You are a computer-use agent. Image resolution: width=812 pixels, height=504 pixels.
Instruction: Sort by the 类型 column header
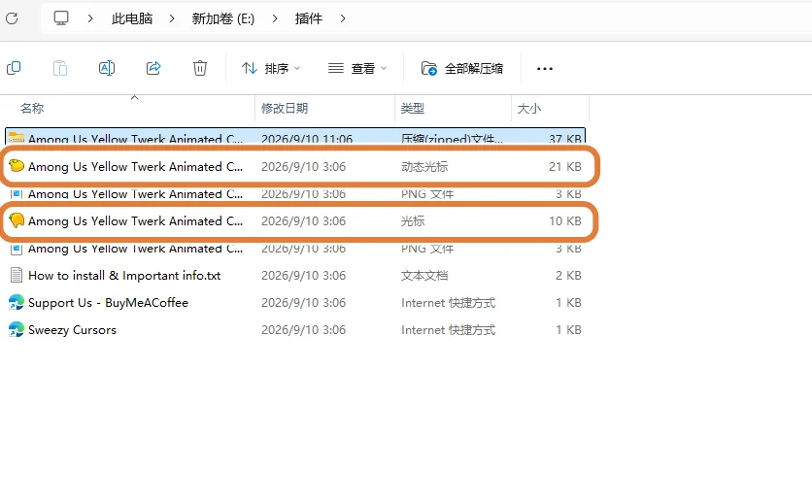413,108
